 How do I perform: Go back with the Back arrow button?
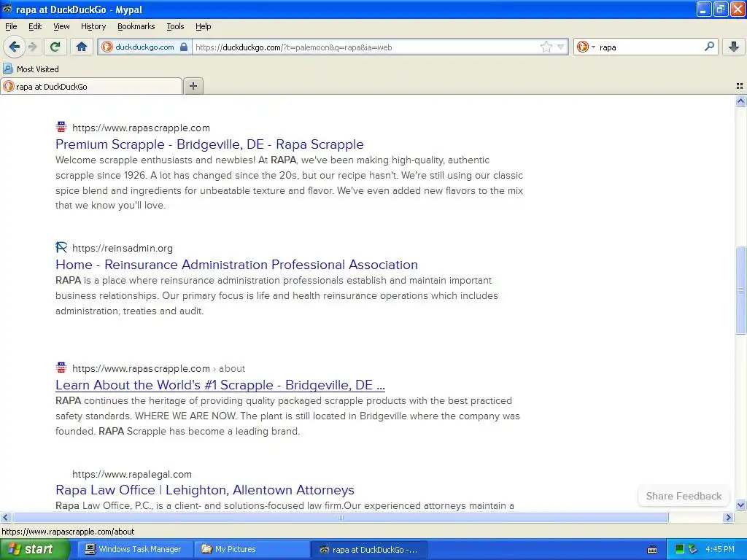pos(15,47)
